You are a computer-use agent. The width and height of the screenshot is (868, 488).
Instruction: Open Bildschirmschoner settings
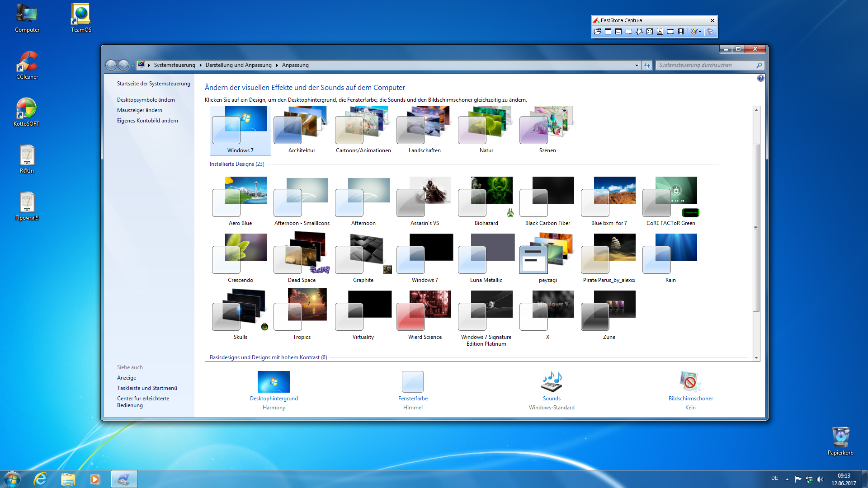690,386
